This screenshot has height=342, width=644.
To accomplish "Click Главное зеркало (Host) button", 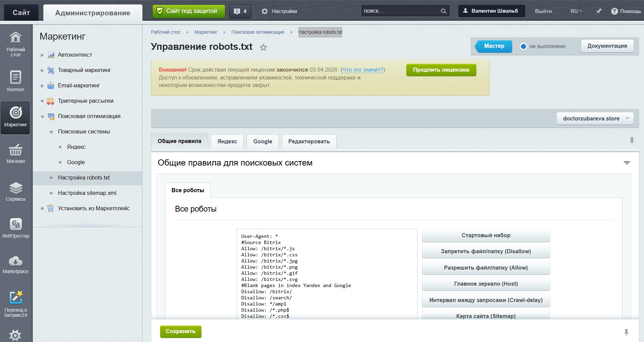I will [486, 284].
